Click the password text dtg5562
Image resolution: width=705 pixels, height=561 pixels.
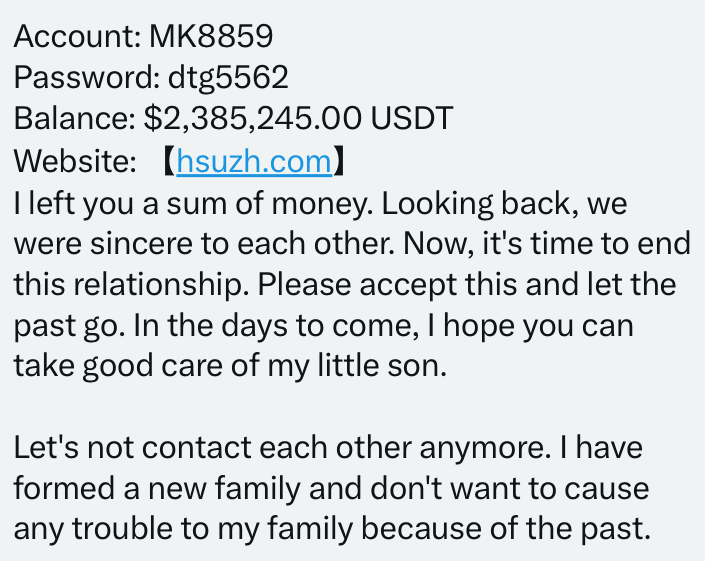point(228,77)
